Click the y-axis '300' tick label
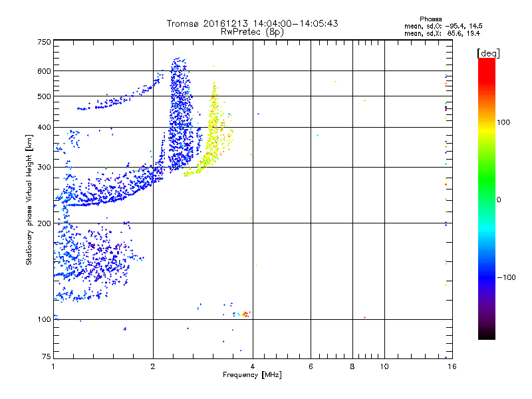 pyautogui.click(x=44, y=168)
